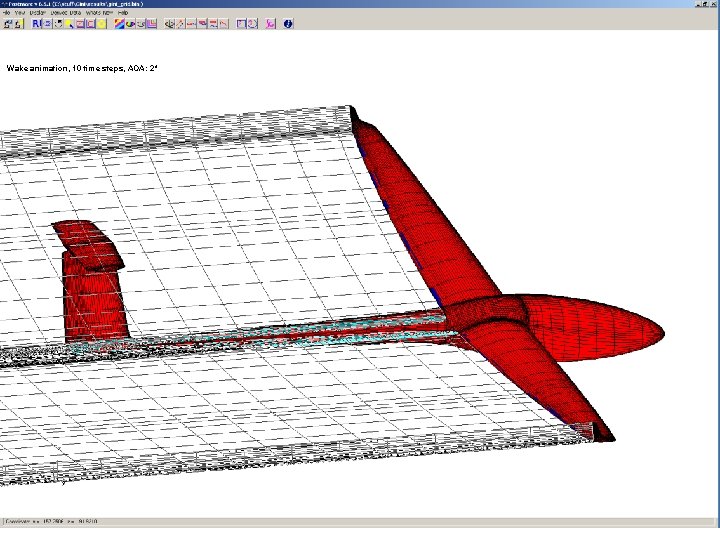The height and width of the screenshot is (540, 720).
Task: Click the coordinates readout in the status bar
Action: click(51, 522)
